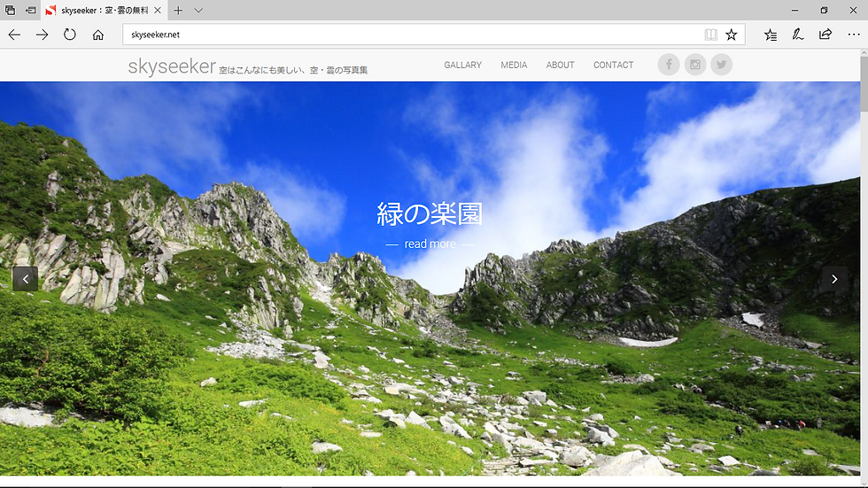Go back with the back arrow
Screen dimensions: 868x488
pos(14,35)
